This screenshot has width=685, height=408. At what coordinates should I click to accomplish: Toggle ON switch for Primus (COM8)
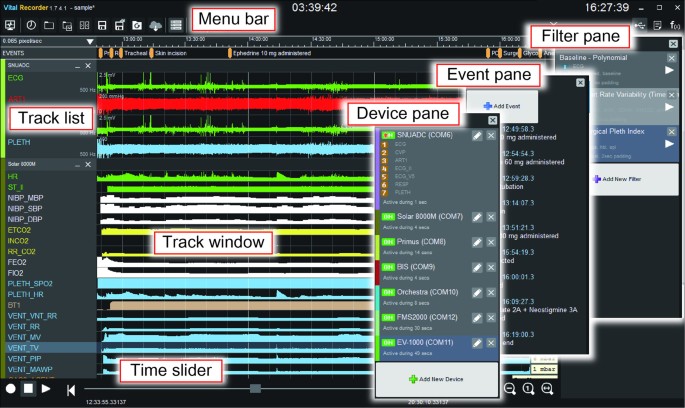click(x=387, y=242)
